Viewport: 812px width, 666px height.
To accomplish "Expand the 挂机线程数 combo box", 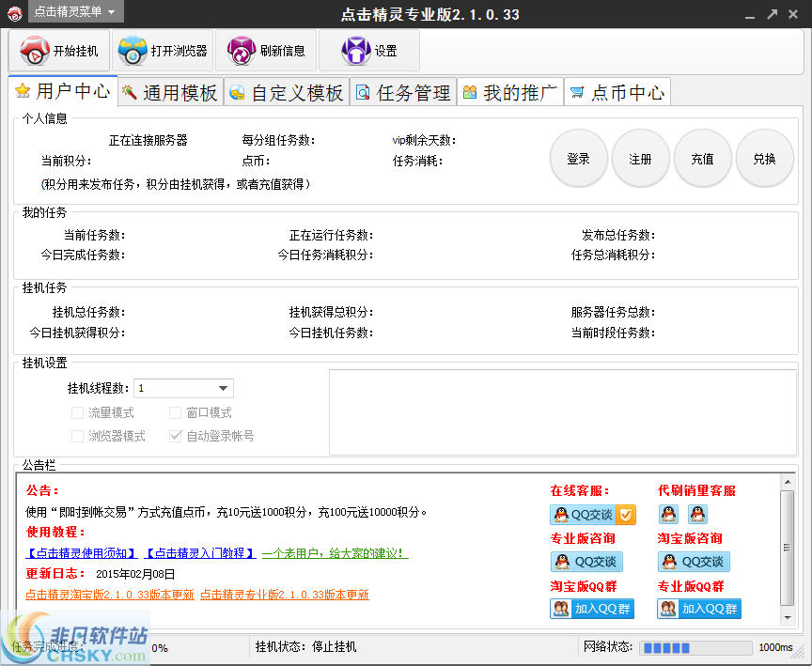I will 184,388.
